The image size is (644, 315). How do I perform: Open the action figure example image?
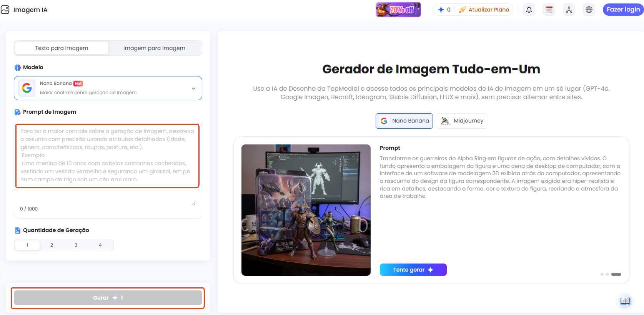[x=306, y=210]
